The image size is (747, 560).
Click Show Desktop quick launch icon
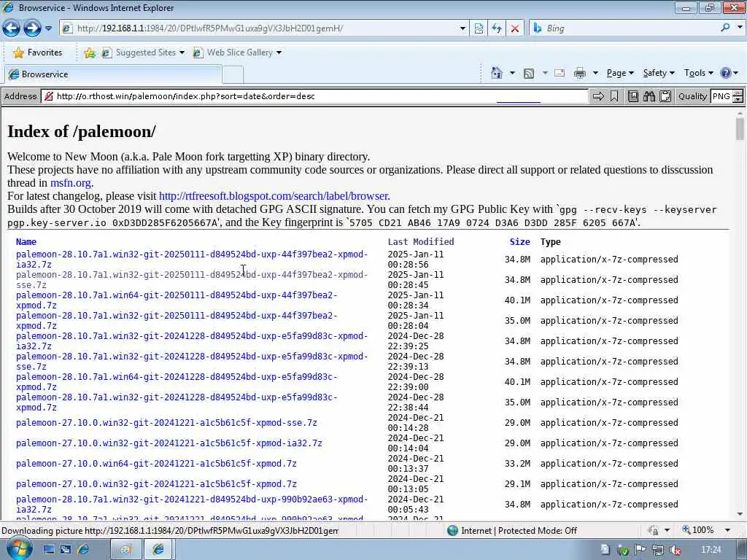click(x=49, y=550)
